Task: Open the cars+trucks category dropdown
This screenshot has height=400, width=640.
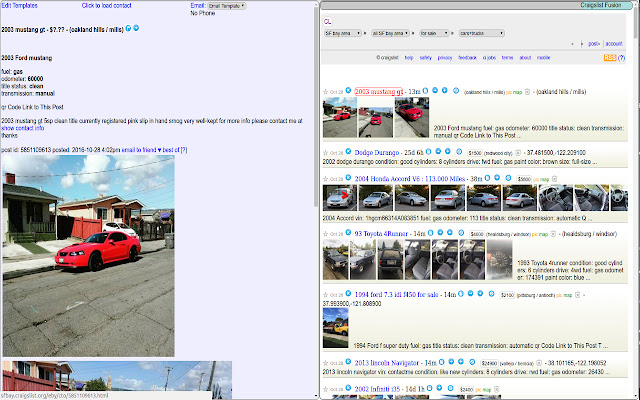Action: pyautogui.click(x=482, y=33)
